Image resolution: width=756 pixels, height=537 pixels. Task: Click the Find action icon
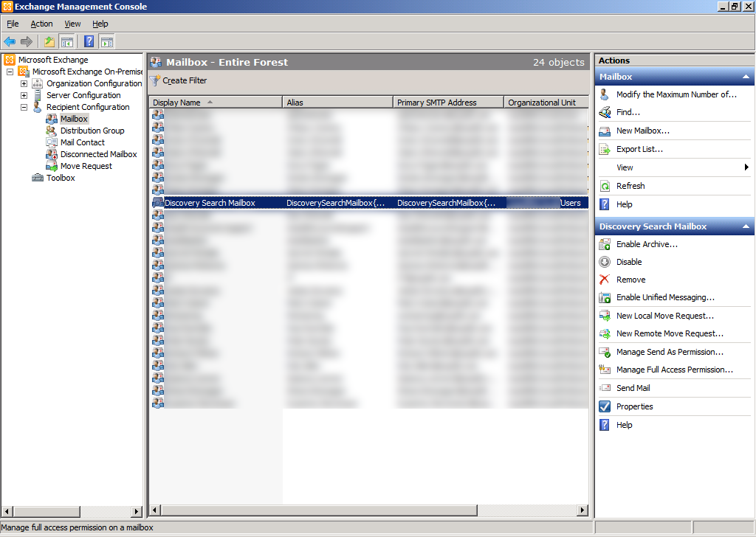pyautogui.click(x=605, y=112)
